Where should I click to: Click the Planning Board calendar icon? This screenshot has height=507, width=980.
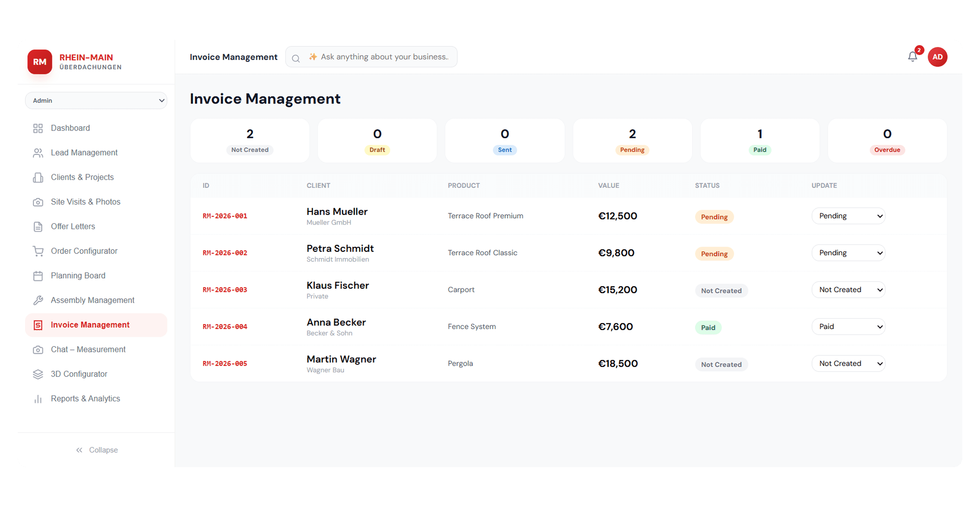tap(38, 276)
